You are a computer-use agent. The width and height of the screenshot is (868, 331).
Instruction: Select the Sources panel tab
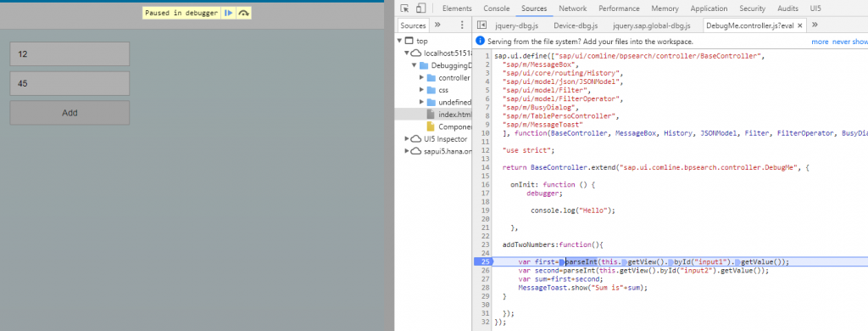pos(534,8)
